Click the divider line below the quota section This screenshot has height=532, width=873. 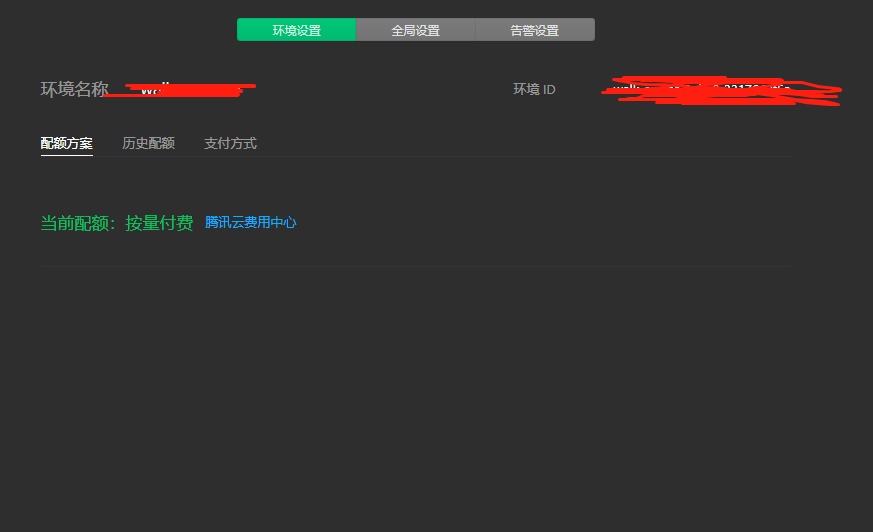point(415,266)
